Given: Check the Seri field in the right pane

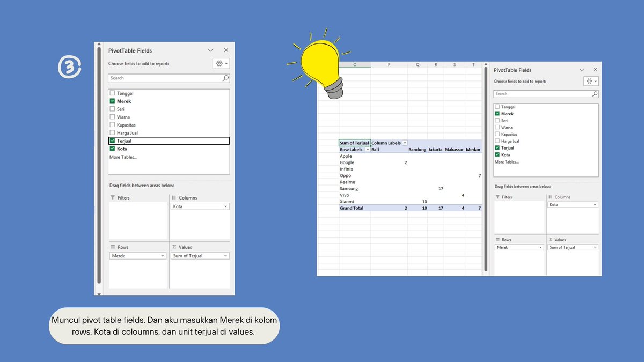Looking at the screenshot, I should [x=497, y=121].
